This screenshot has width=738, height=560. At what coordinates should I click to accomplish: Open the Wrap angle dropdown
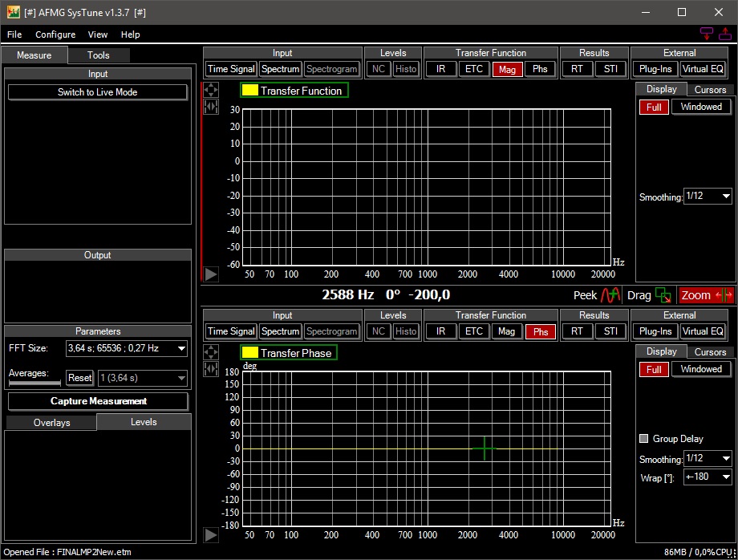[708, 477]
